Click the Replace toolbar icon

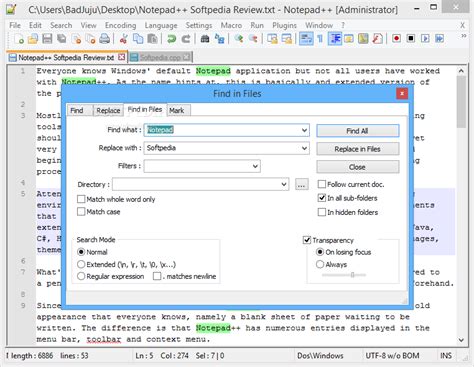(219, 39)
